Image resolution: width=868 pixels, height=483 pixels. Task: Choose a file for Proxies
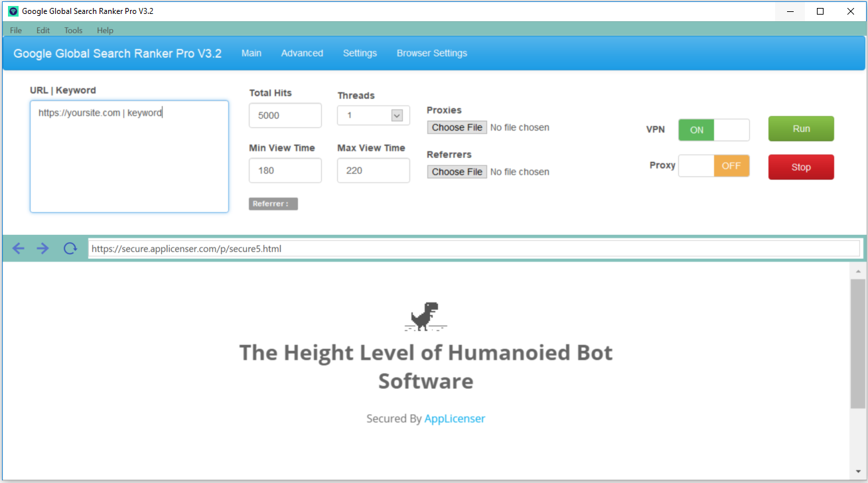click(x=457, y=127)
